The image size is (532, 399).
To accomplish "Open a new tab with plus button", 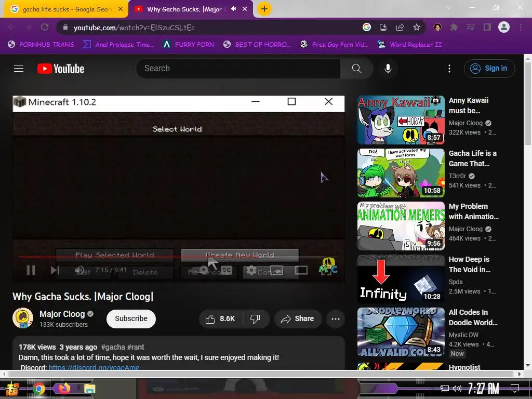I will click(264, 9).
